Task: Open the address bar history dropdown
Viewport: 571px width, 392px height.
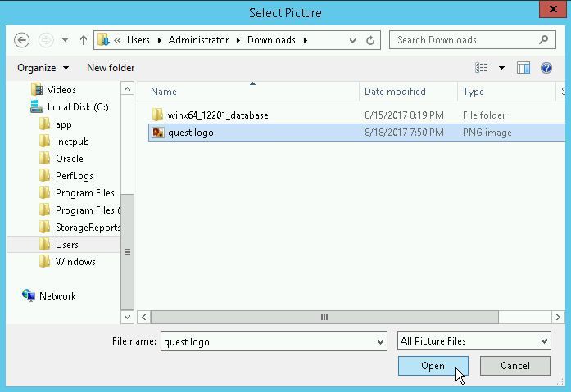Action: 352,40
